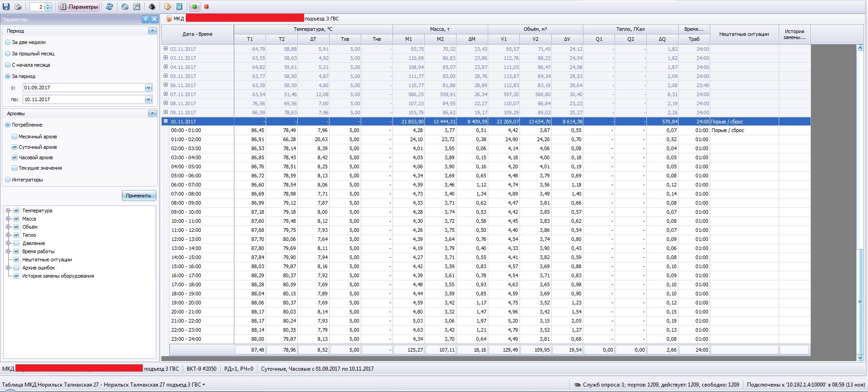Collapse the 'Архивы' section chevron
The height and width of the screenshot is (392, 868).
tap(152, 113)
